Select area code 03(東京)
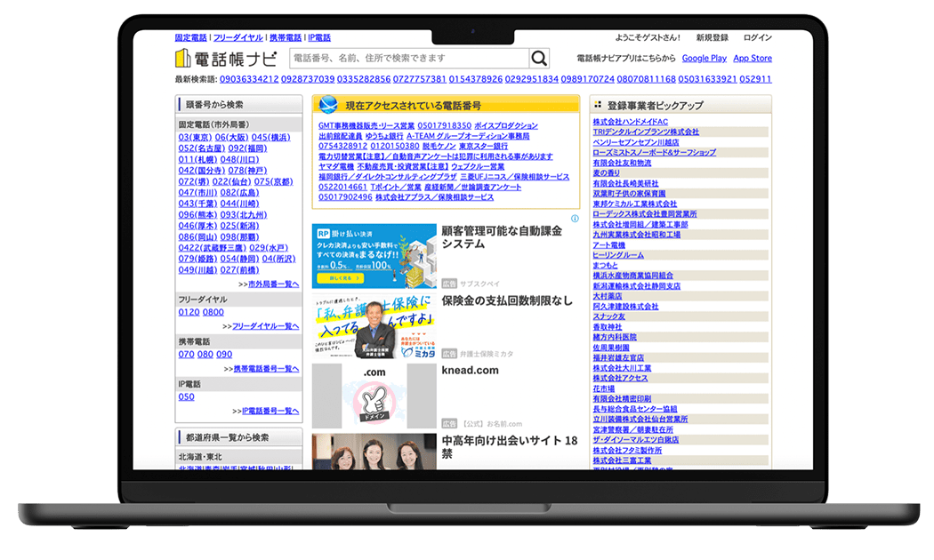 pos(196,138)
